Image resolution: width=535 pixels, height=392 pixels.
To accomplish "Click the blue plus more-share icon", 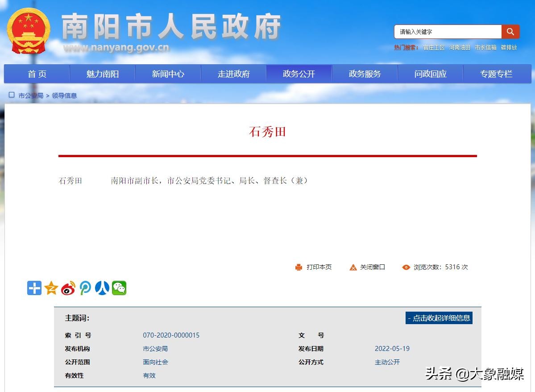I will click(34, 288).
